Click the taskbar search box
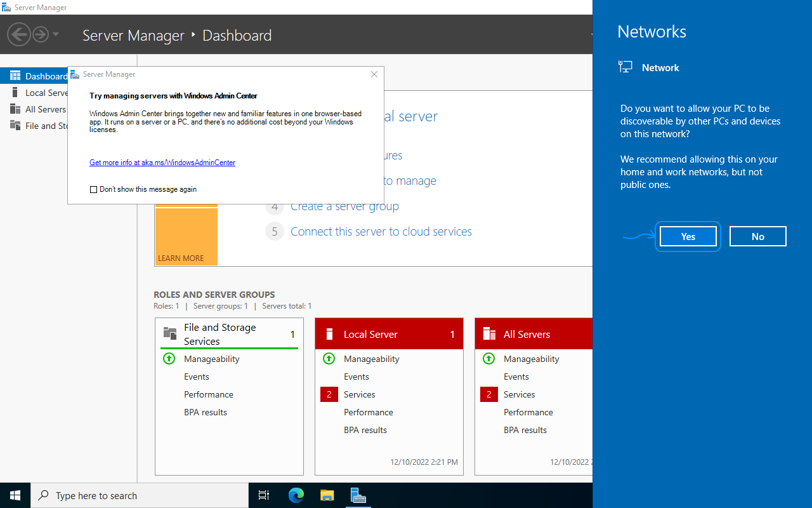 pyautogui.click(x=140, y=495)
